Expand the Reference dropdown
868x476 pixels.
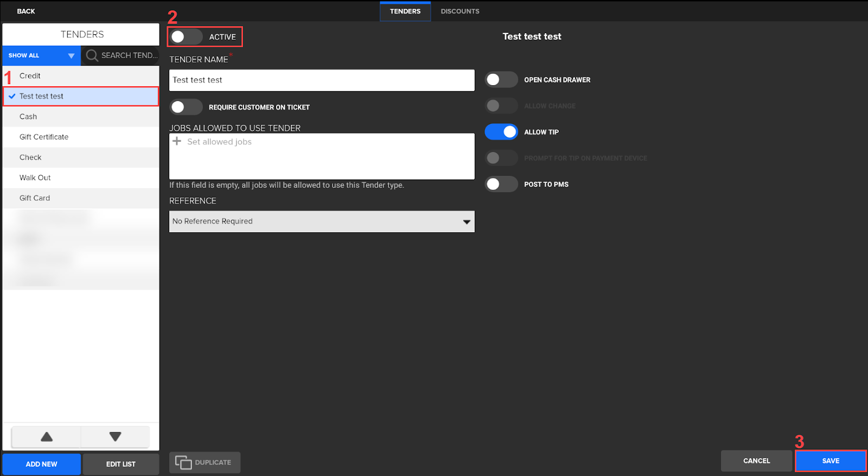click(322, 221)
